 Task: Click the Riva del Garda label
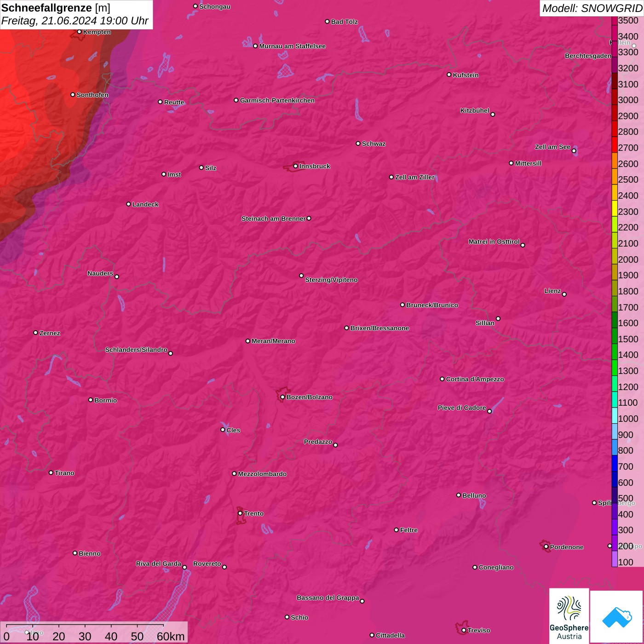159,563
